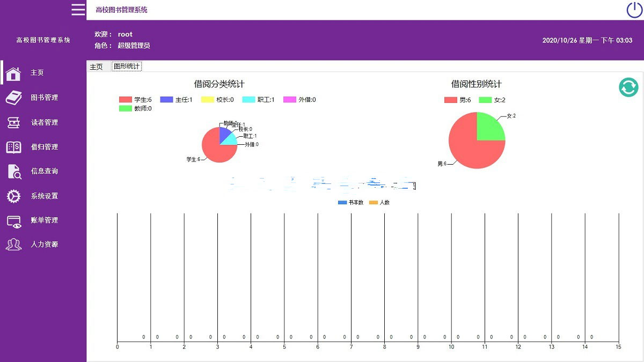Image resolution: width=644 pixels, height=362 pixels.
Task: Select the 账单管理 bill icon
Action: tap(13, 220)
